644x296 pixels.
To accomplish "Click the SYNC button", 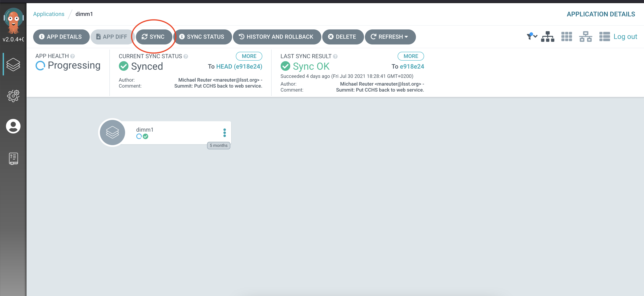I will tap(153, 37).
